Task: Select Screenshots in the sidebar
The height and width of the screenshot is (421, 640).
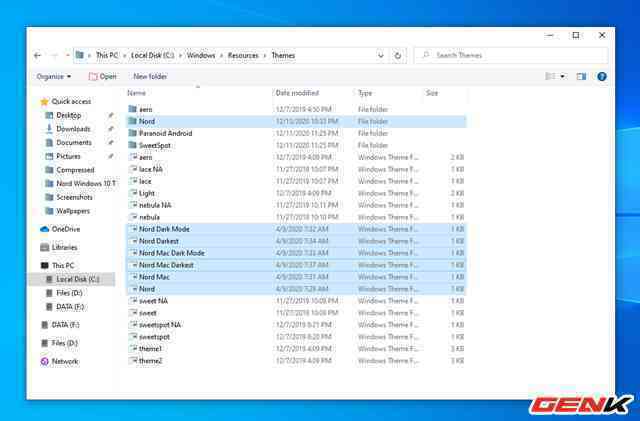Action: point(69,197)
